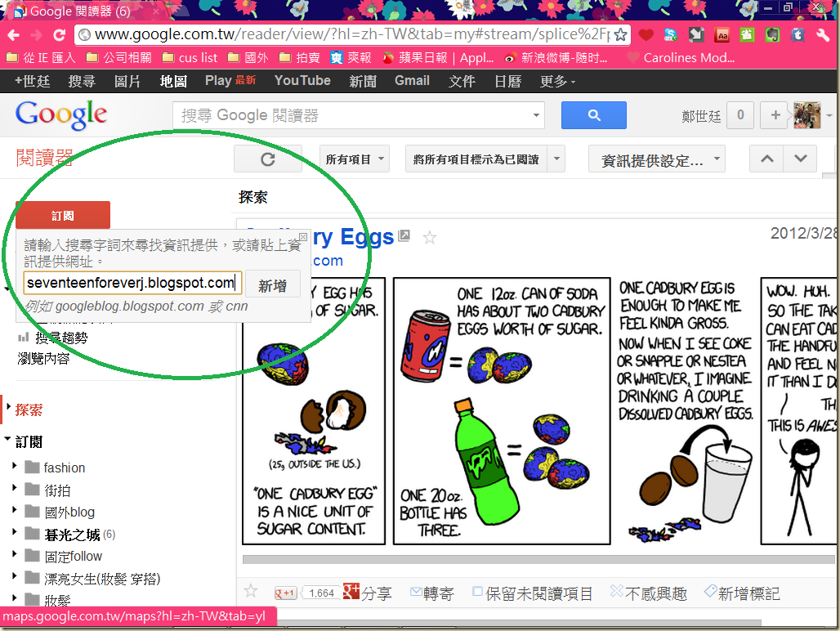840x631 pixels.
Task: Open Play in Google bar
Action: [x=230, y=81]
